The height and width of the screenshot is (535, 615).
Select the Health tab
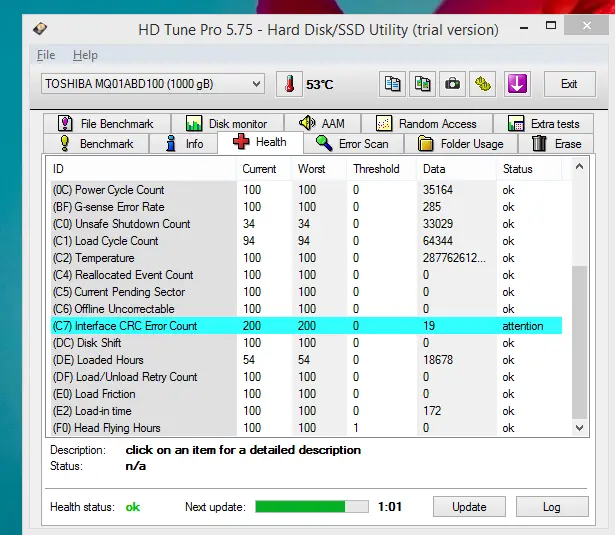click(260, 142)
